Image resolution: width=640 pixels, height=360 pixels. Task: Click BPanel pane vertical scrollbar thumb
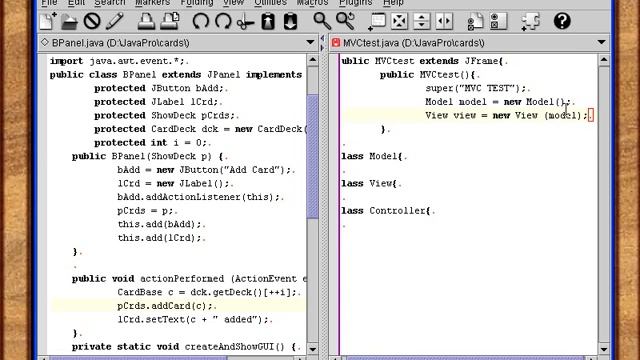click(x=313, y=157)
